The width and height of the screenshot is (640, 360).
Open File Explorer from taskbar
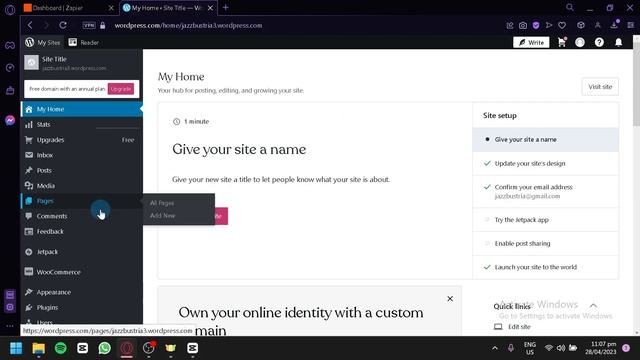[39, 348]
